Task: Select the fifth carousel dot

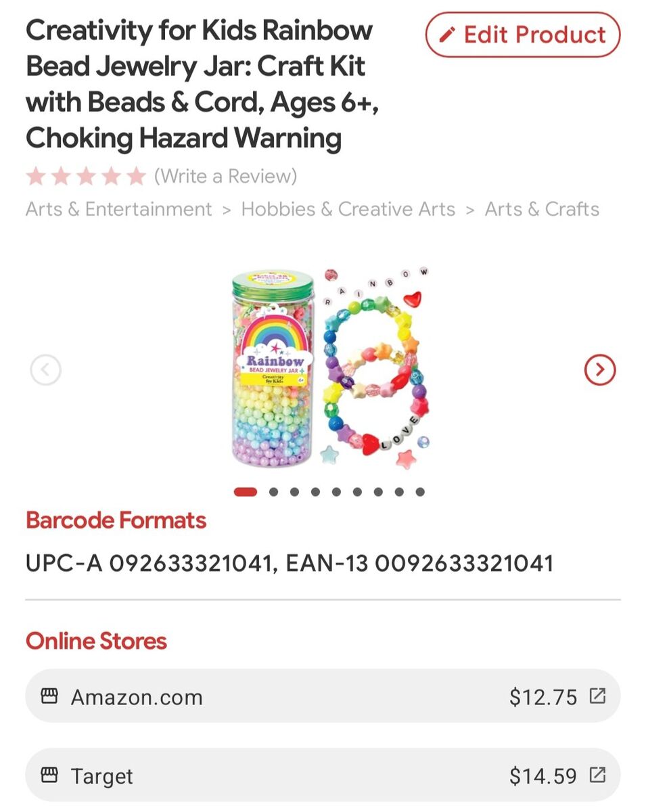Action: (x=336, y=492)
